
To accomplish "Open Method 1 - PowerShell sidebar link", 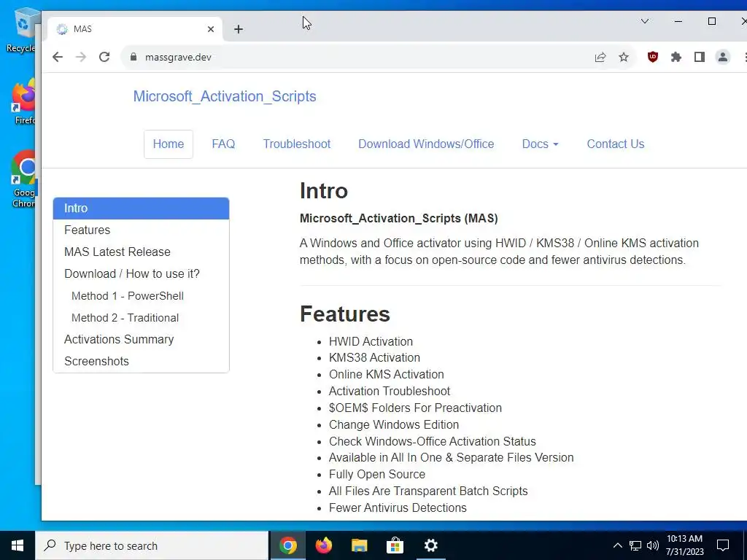I will [141, 296].
